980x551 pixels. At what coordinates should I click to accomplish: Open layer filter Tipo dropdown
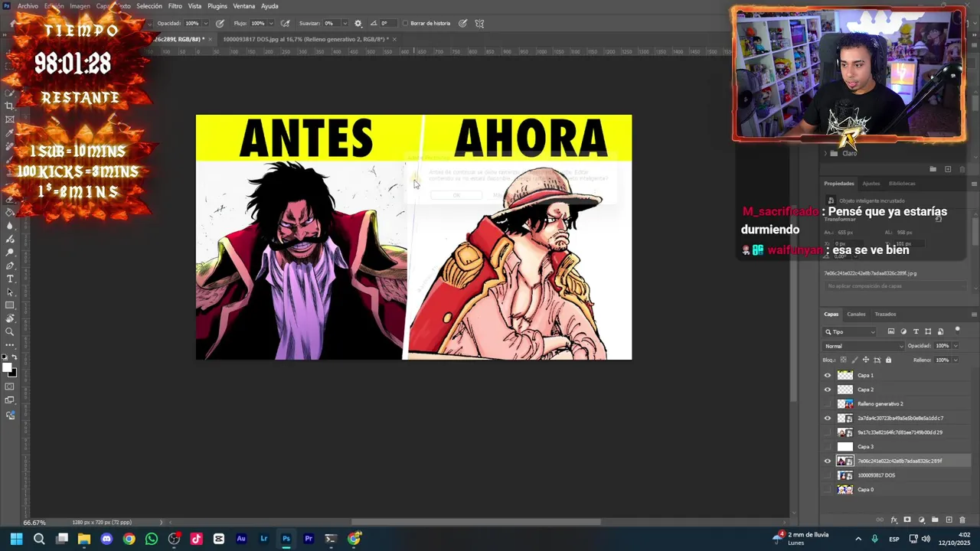pyautogui.click(x=850, y=331)
